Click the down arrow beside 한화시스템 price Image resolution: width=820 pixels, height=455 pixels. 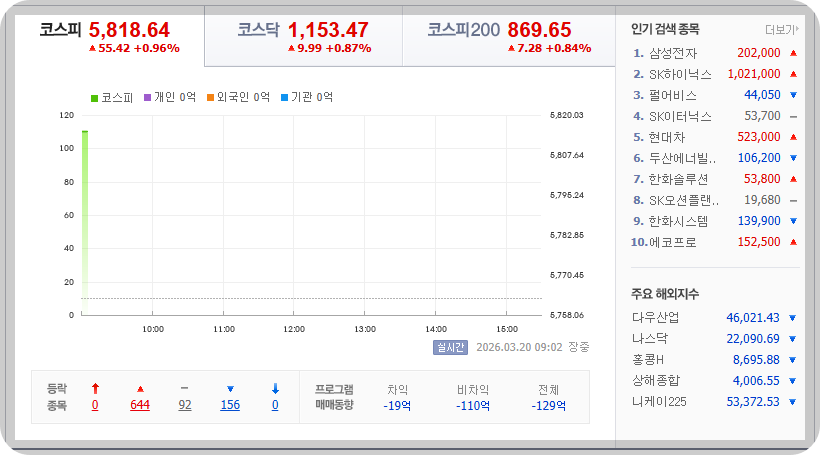click(793, 221)
